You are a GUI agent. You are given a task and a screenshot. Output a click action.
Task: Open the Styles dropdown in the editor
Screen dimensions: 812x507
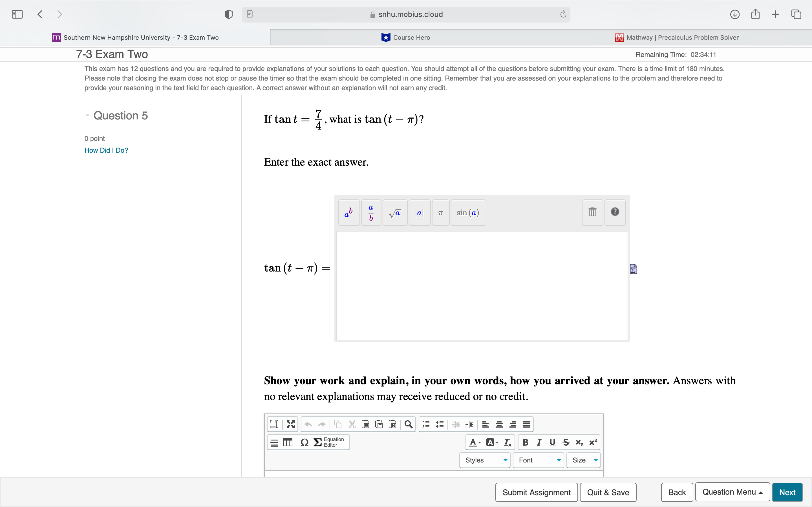pos(484,460)
